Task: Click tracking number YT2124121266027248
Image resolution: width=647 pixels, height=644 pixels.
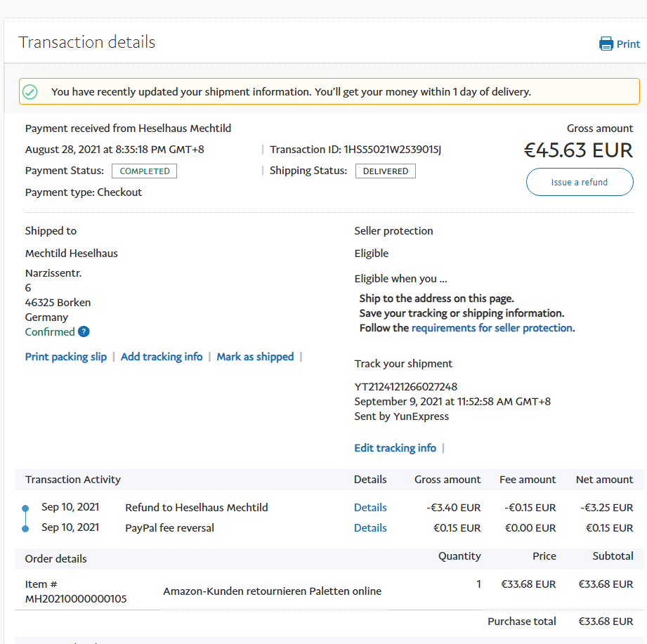Action: click(405, 387)
